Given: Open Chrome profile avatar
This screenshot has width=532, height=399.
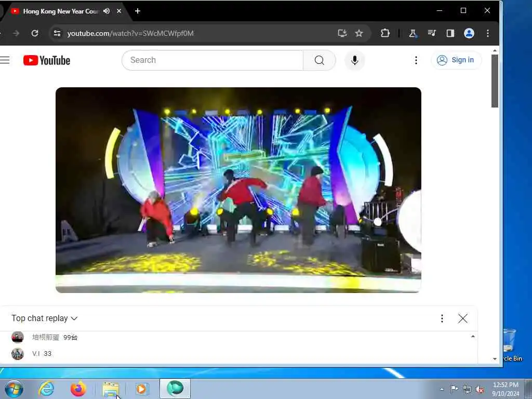Looking at the screenshot, I should point(469,33).
